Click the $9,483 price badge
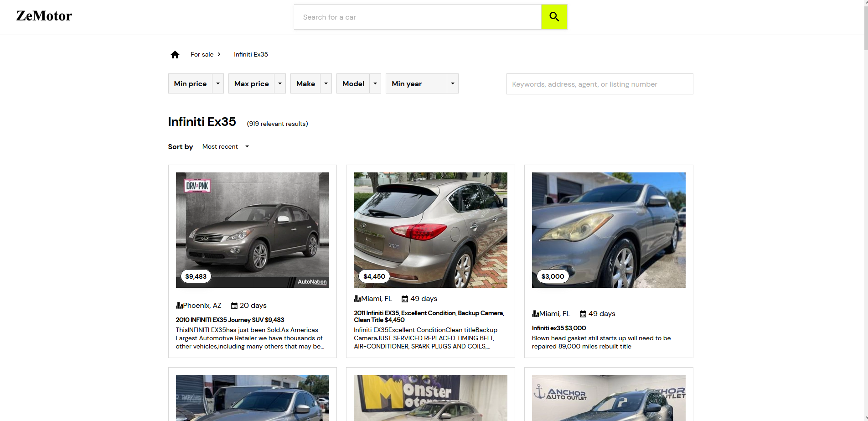 196,276
